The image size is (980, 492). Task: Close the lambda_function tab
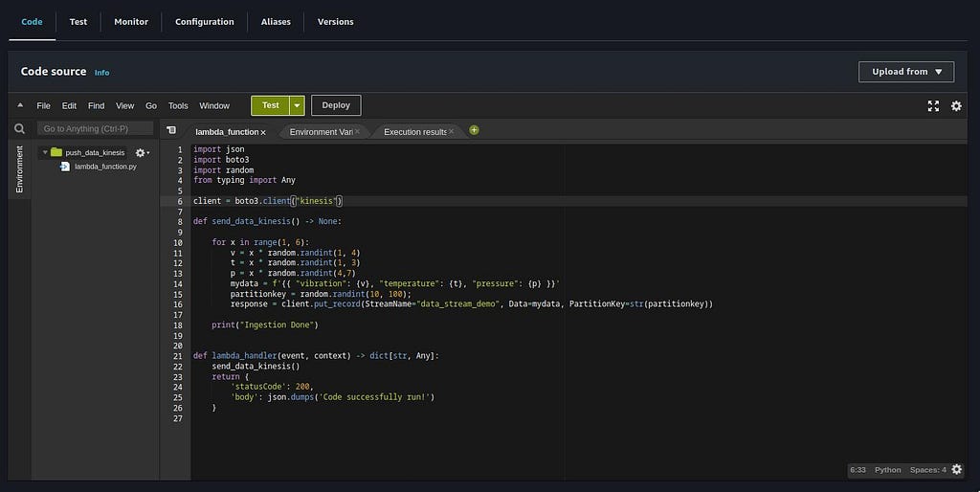[x=263, y=132]
